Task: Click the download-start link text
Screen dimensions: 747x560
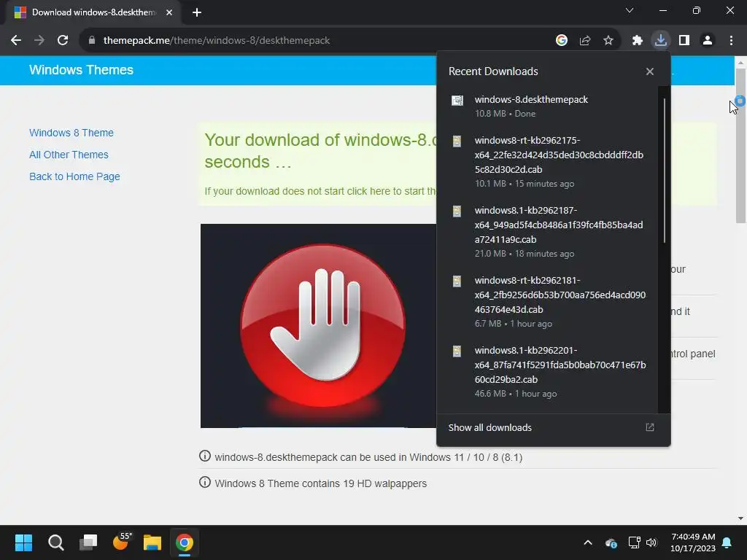Action: [320, 192]
